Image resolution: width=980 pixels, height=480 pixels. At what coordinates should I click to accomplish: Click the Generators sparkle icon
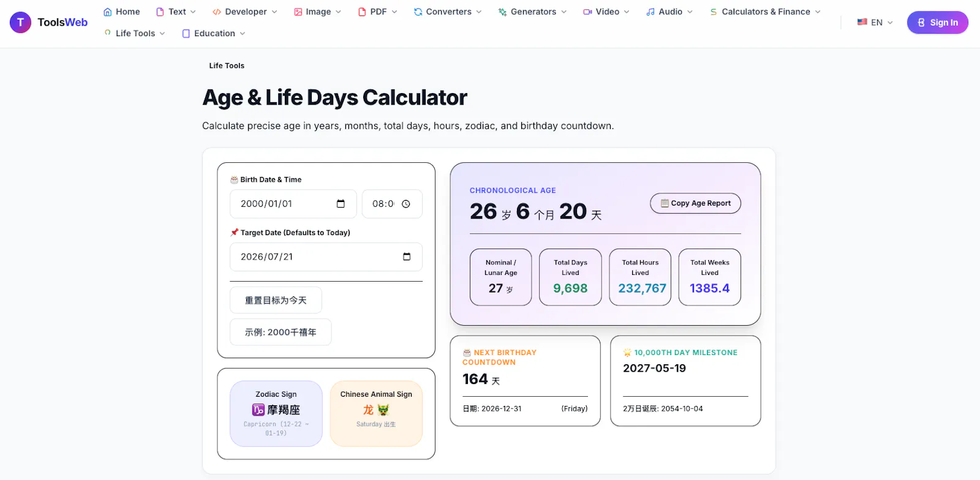(x=502, y=12)
